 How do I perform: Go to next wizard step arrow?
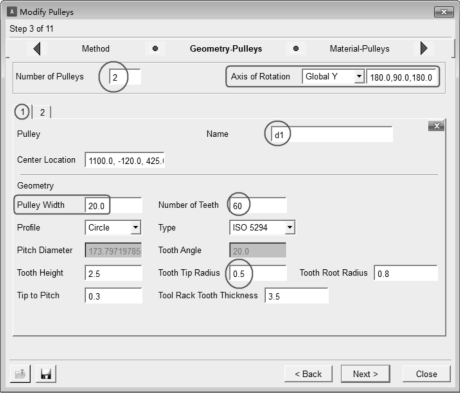coord(424,48)
